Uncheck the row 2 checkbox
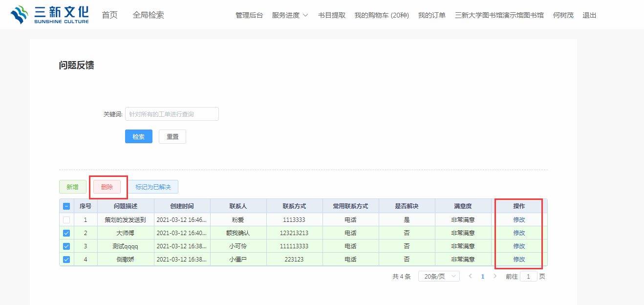 pos(66,233)
